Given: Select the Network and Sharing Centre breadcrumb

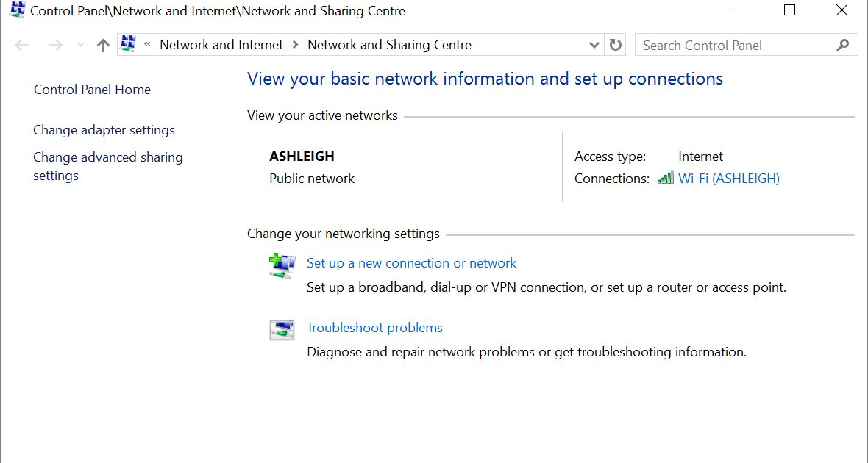Looking at the screenshot, I should pyautogui.click(x=389, y=45).
